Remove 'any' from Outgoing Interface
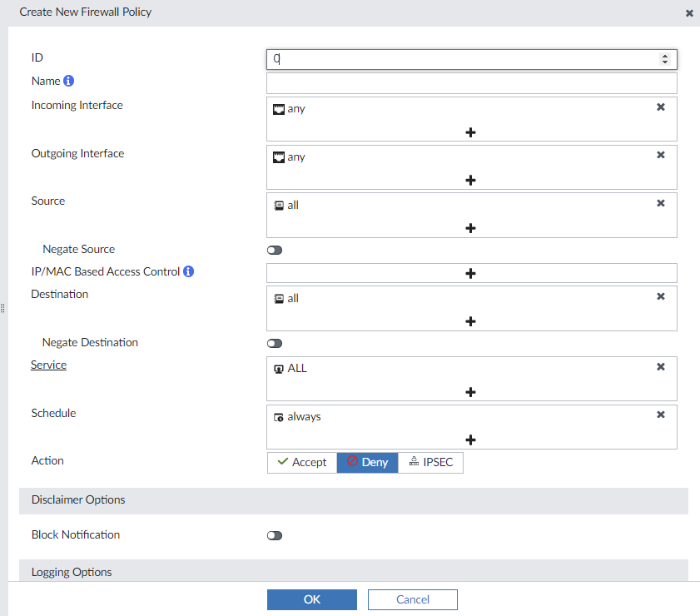This screenshot has height=616, width=700. point(661,156)
